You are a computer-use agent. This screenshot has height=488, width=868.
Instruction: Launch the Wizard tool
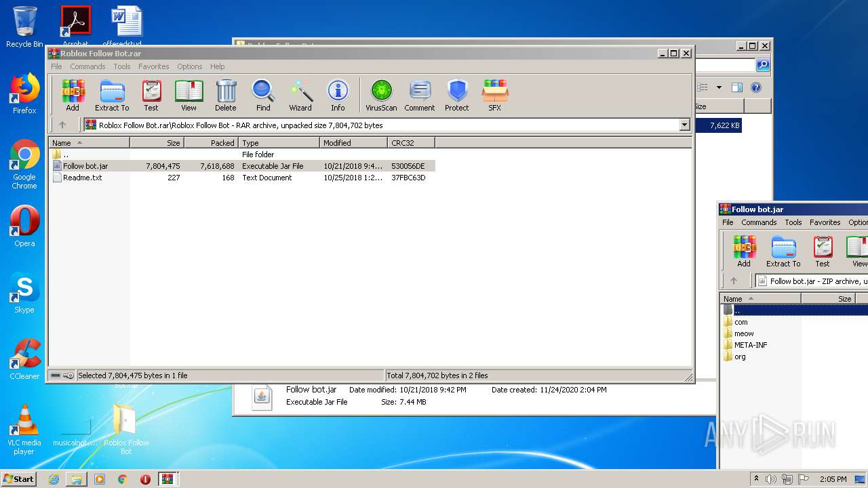tap(300, 95)
